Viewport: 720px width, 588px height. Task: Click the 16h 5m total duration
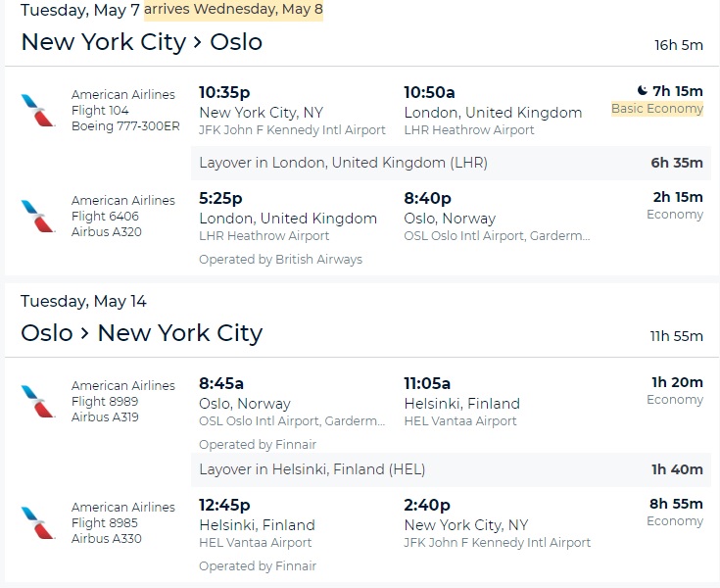pyautogui.click(x=678, y=45)
